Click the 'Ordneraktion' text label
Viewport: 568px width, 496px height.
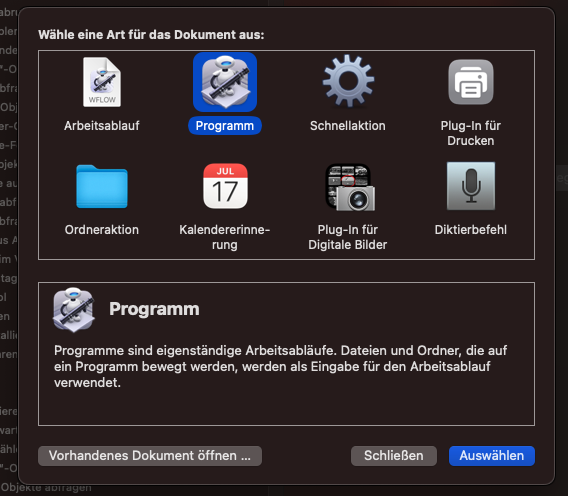click(x=102, y=230)
